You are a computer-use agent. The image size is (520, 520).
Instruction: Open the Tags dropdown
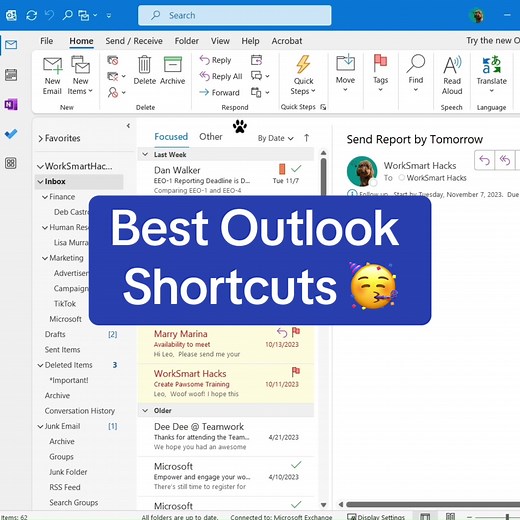coord(380,74)
